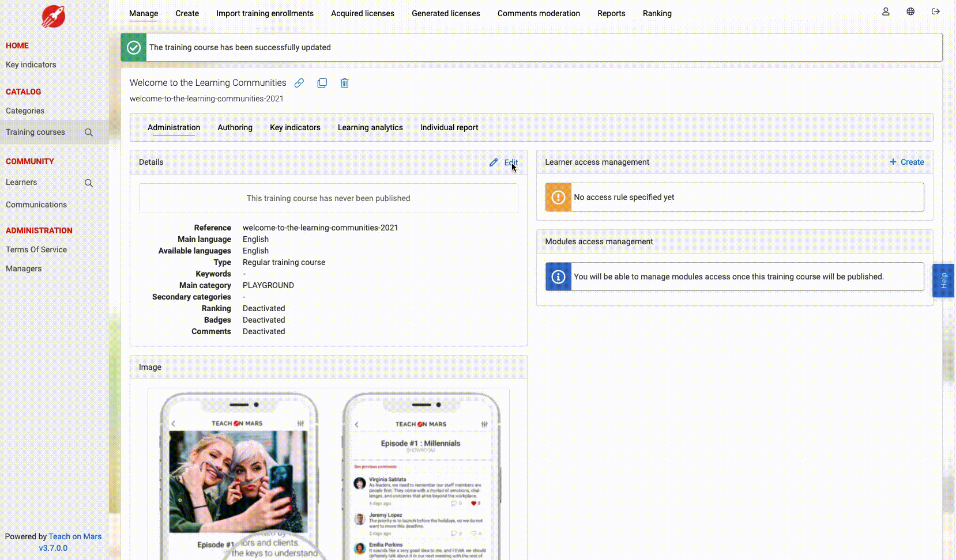Image resolution: width=956 pixels, height=560 pixels.
Task: Search learners magnifier icon
Action: (x=89, y=183)
